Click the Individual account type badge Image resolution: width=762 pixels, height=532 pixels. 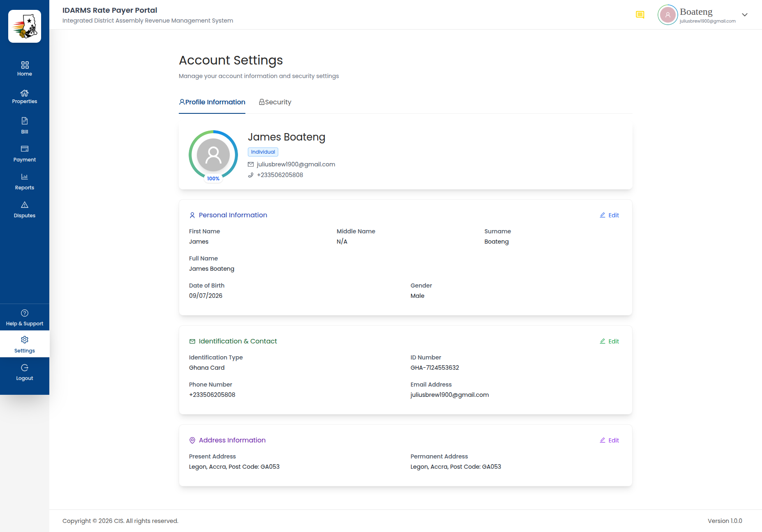click(263, 152)
